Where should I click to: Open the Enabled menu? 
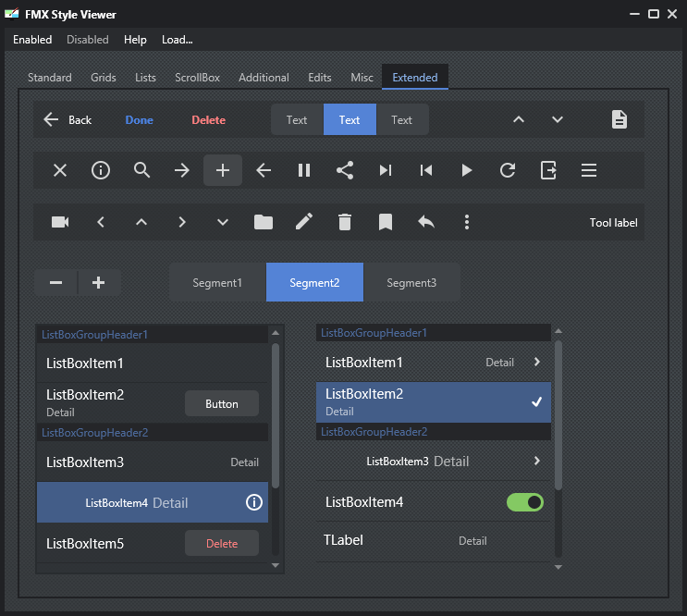tap(32, 40)
